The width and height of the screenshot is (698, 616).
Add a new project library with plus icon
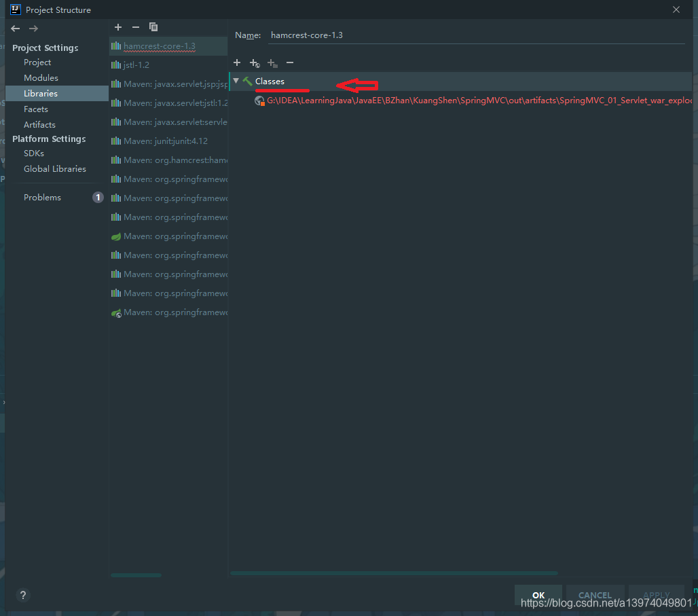(118, 27)
